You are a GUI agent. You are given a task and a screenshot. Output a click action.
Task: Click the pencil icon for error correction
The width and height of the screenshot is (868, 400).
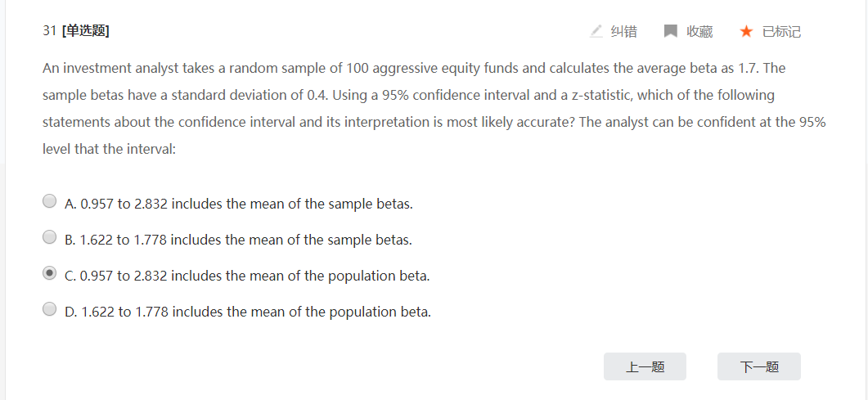[596, 31]
